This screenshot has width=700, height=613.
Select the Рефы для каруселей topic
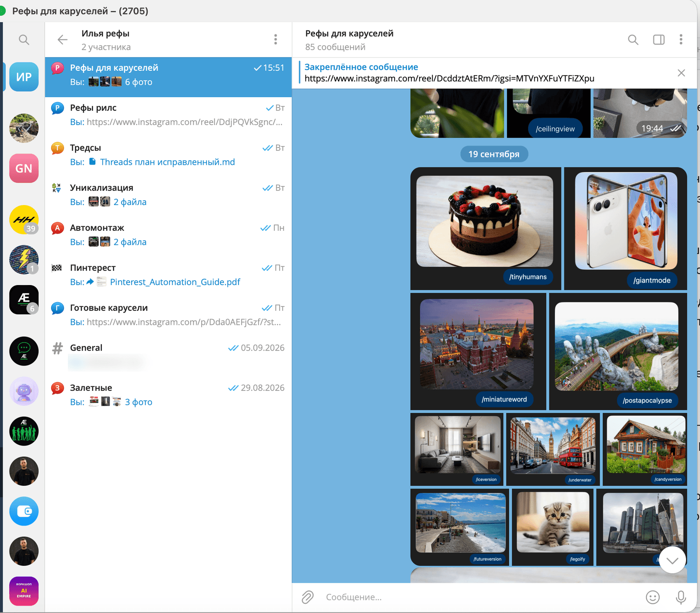click(x=168, y=77)
